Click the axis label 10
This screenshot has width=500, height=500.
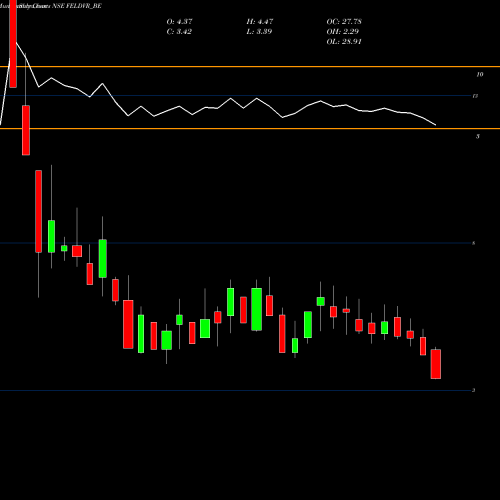click(480, 75)
